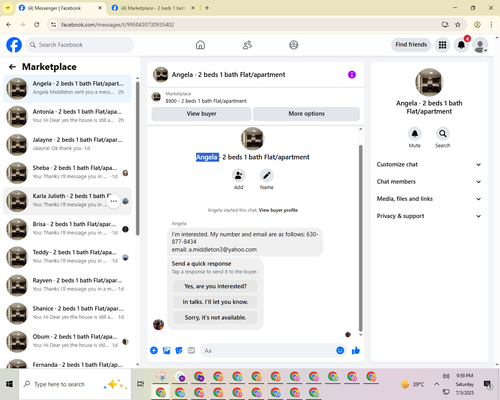Screen dimensions: 500x400
Task: Open a new browser tab
Action: (207, 8)
